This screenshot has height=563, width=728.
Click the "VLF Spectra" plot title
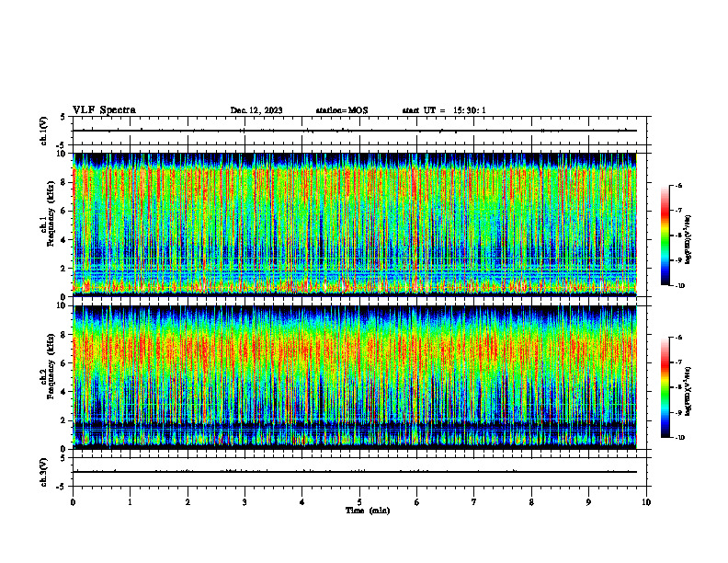tap(104, 110)
